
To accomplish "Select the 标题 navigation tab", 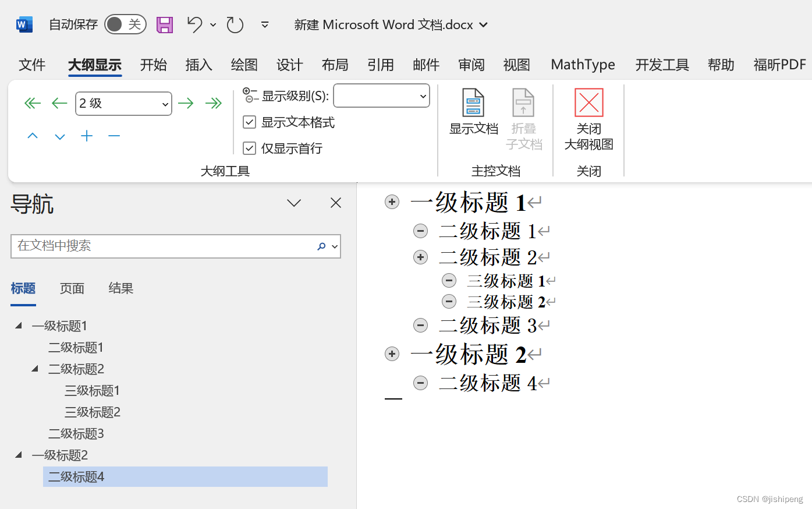I will coord(23,288).
